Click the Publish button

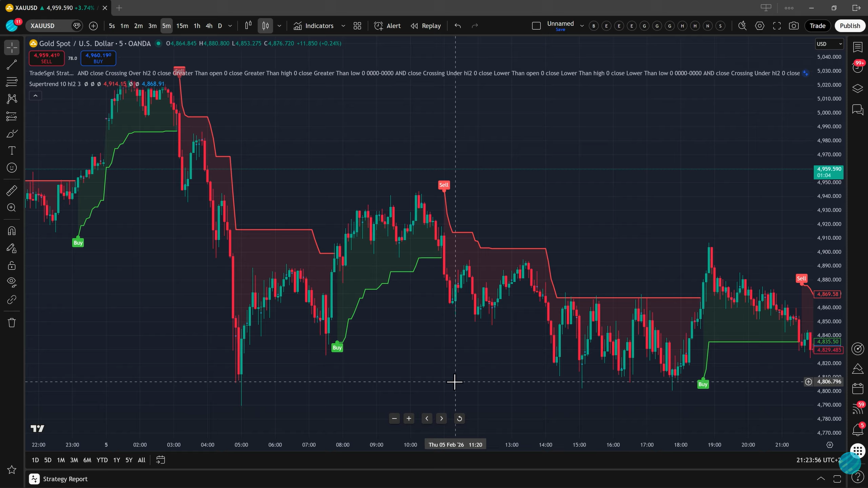pos(850,26)
